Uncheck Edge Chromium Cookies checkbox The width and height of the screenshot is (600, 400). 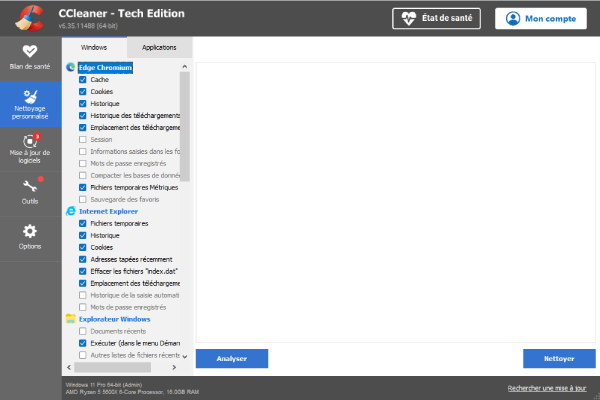click(x=83, y=91)
